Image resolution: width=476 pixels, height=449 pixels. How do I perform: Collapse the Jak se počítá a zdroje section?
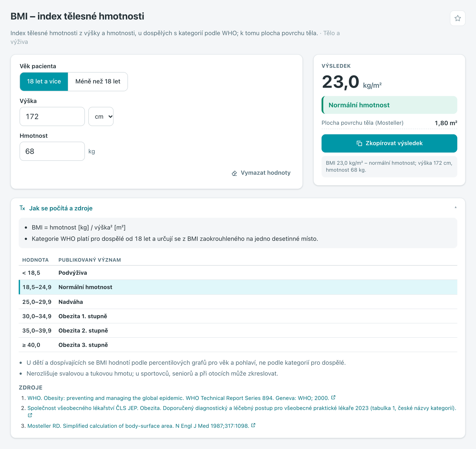[238, 208]
